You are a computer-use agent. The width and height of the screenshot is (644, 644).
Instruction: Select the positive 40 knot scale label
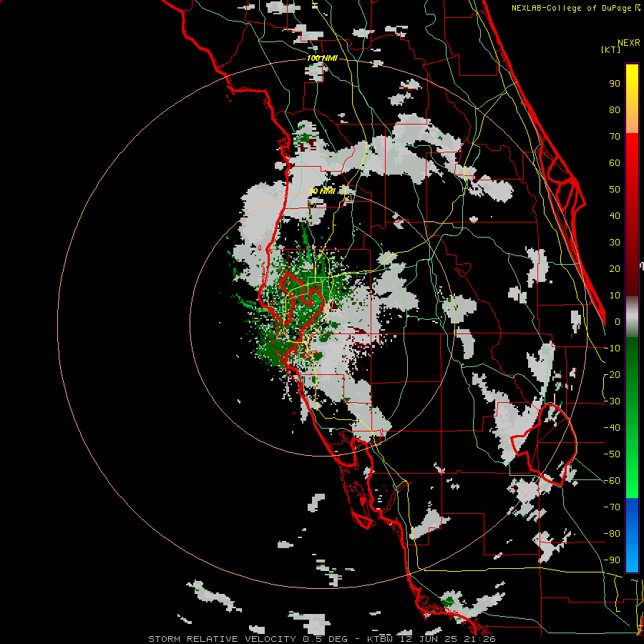coord(615,216)
